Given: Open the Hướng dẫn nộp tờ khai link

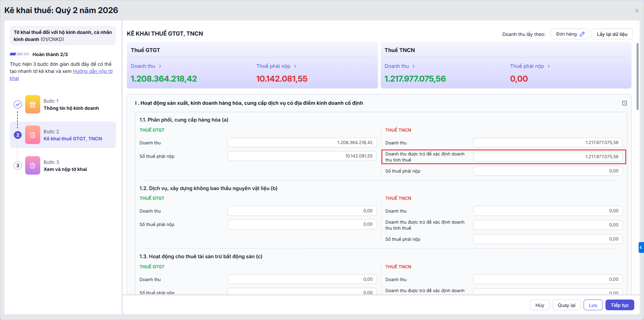Looking at the screenshot, I should (x=93, y=71).
